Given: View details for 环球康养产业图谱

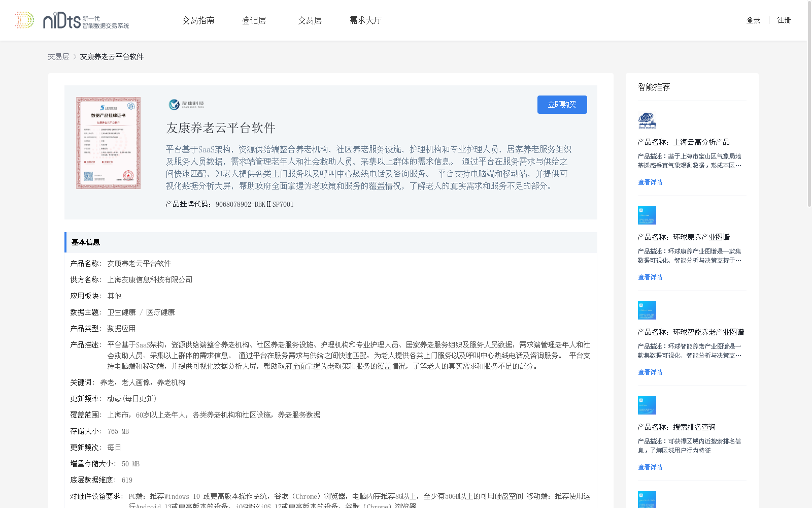Looking at the screenshot, I should coord(650,277).
